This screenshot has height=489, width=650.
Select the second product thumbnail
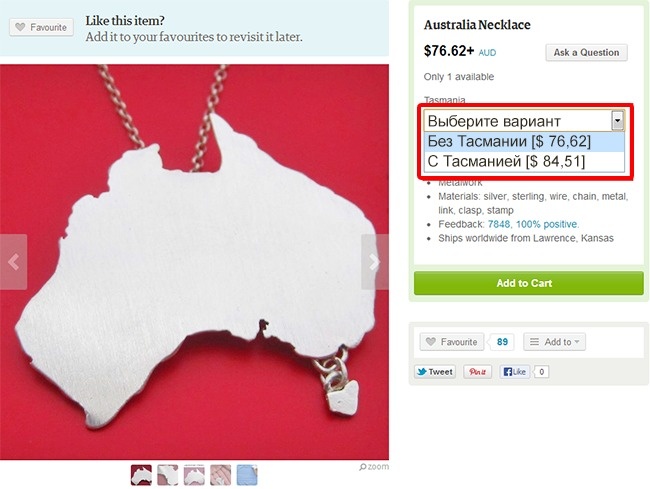tap(168, 474)
